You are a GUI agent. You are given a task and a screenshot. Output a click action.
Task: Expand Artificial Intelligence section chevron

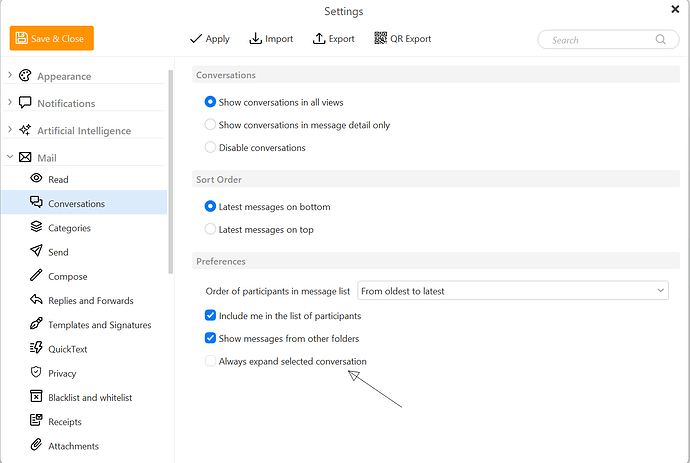(x=10, y=130)
